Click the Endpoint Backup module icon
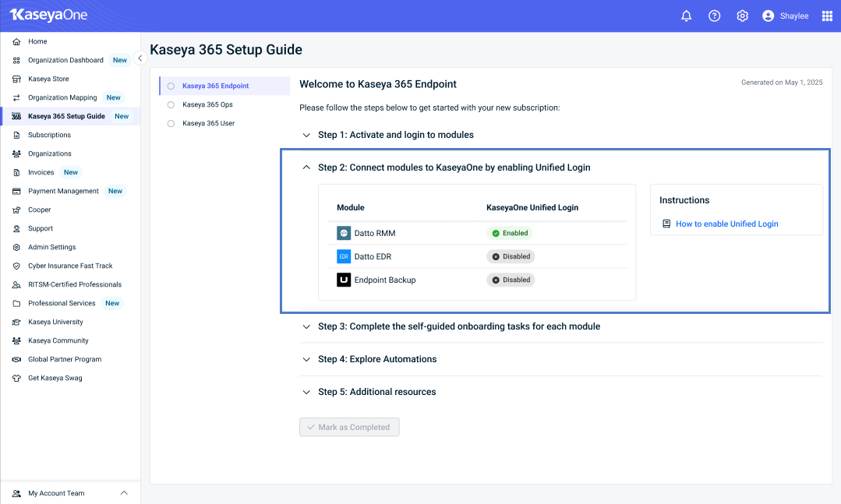 (344, 280)
